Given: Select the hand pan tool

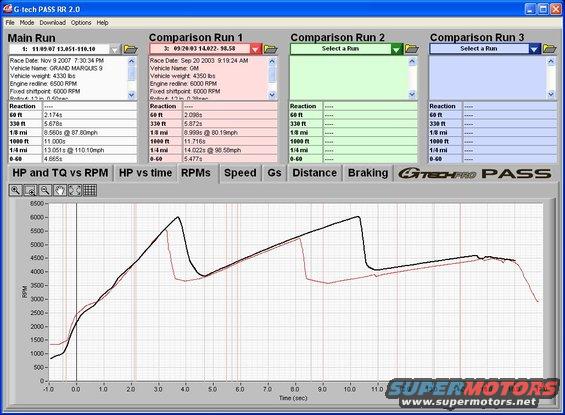Looking at the screenshot, I should point(60,190).
